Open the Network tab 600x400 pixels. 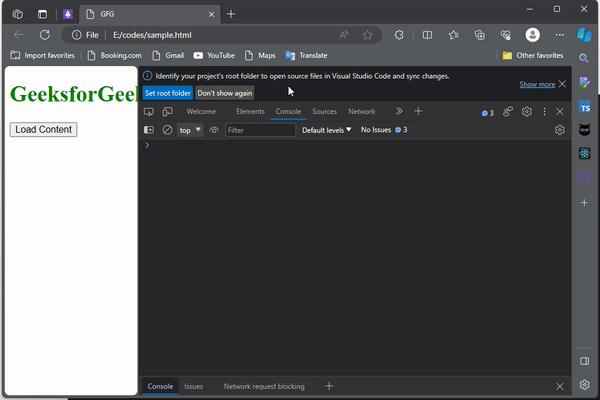tap(361, 112)
